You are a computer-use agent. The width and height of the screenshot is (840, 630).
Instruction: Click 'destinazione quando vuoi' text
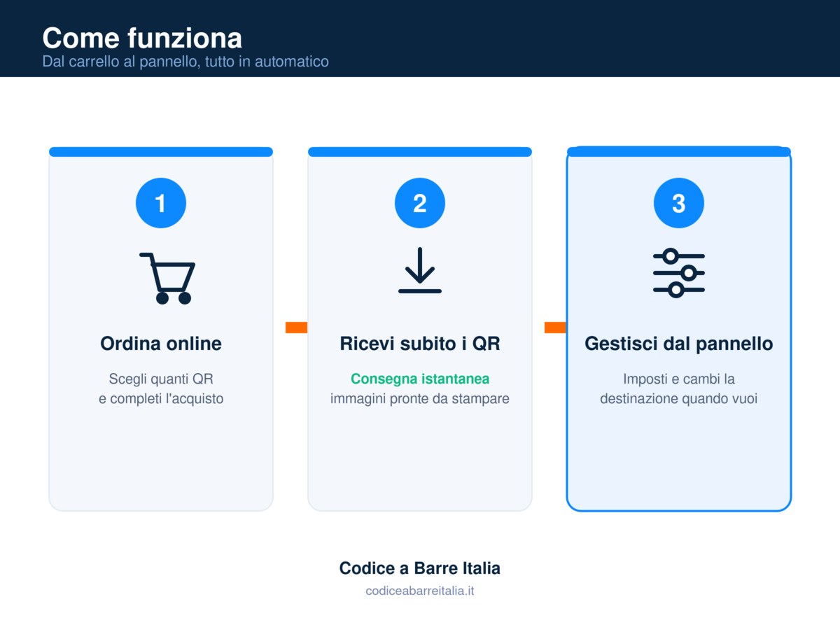tap(679, 399)
